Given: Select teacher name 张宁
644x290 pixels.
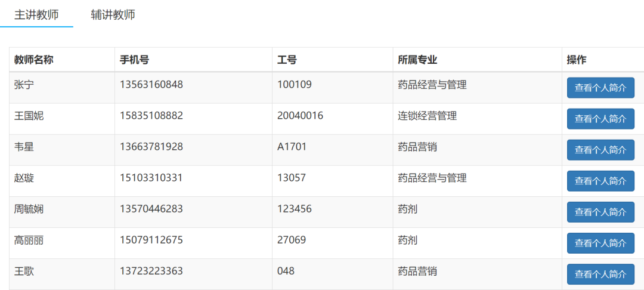Looking at the screenshot, I should pos(24,85).
